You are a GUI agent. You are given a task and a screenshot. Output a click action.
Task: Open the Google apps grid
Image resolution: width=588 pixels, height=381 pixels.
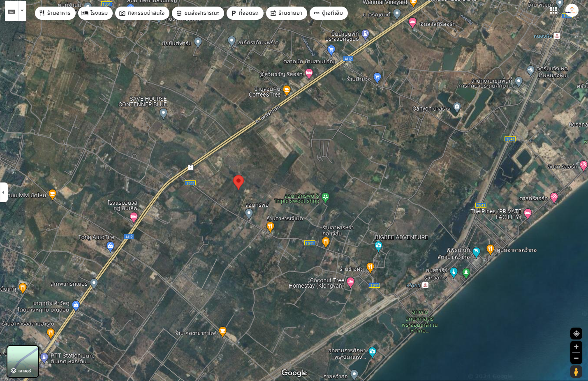553,10
